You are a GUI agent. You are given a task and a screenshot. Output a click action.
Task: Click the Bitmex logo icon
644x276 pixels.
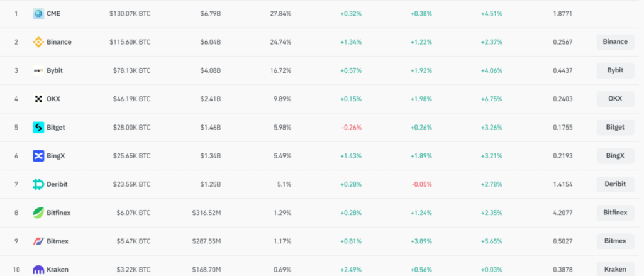[38, 241]
